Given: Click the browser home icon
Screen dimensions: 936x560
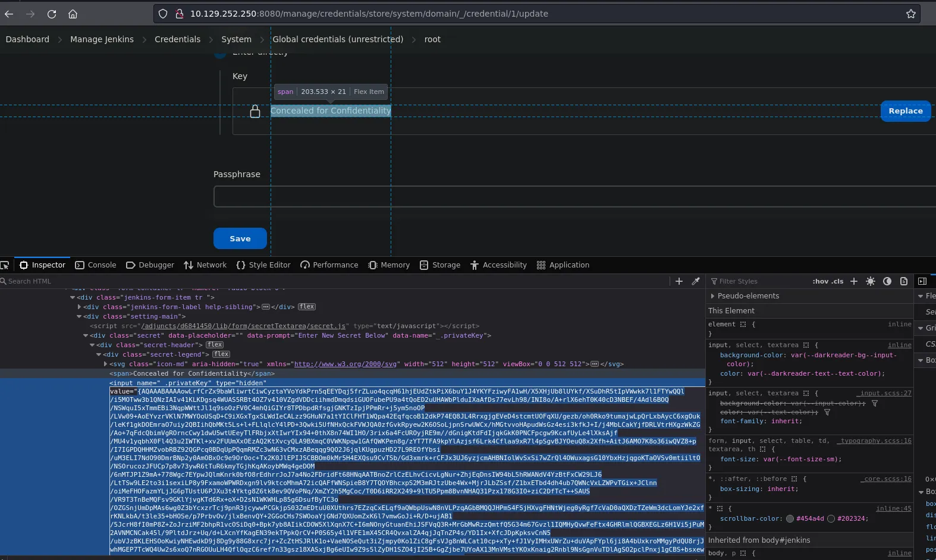Looking at the screenshot, I should (73, 14).
